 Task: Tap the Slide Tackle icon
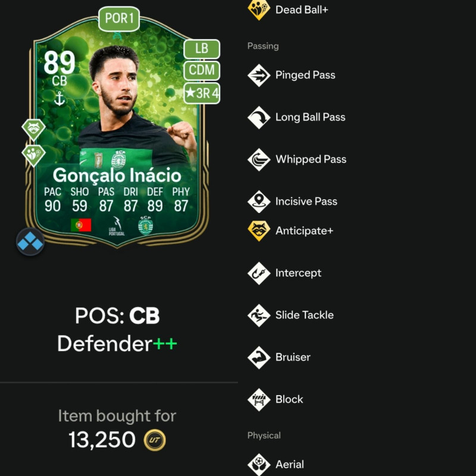point(259,315)
